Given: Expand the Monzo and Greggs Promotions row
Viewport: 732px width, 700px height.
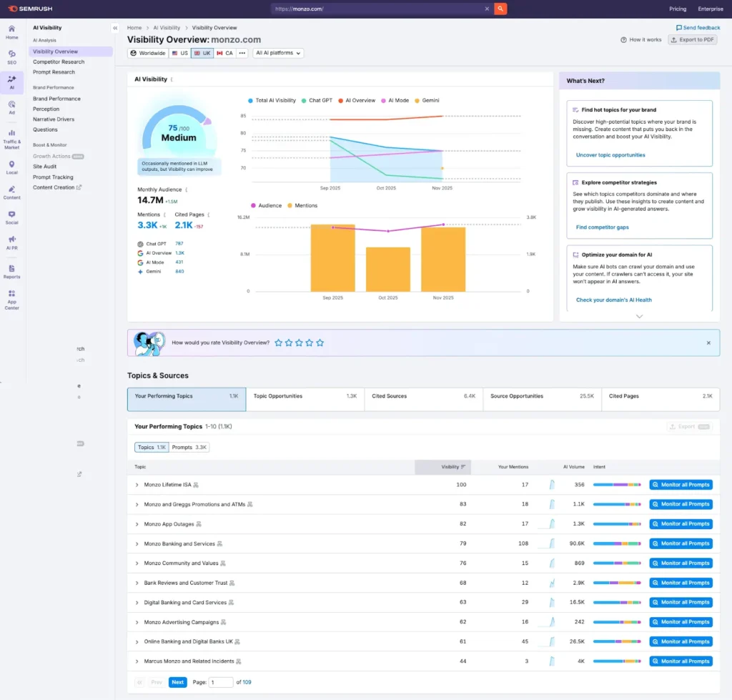Looking at the screenshot, I should coord(137,505).
